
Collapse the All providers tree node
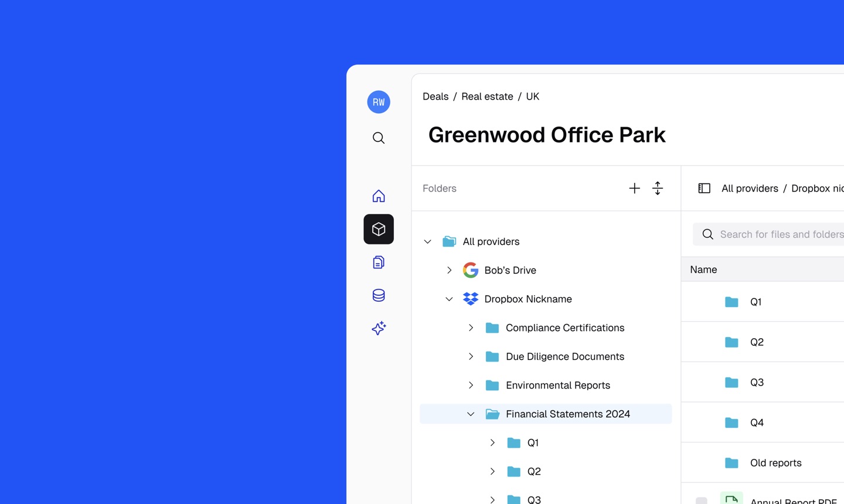428,241
